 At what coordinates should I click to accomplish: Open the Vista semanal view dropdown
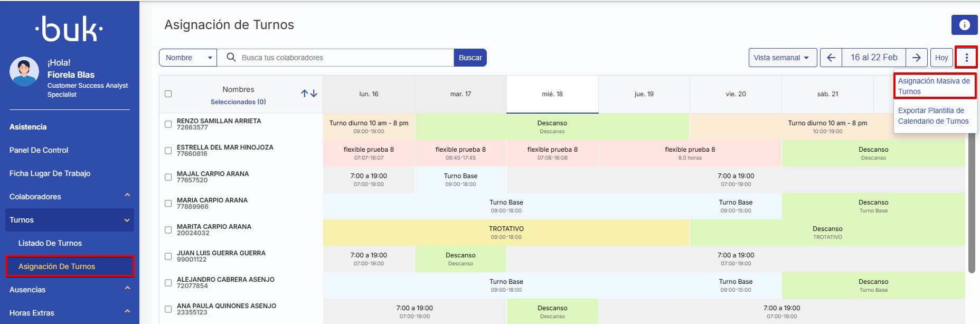(782, 58)
